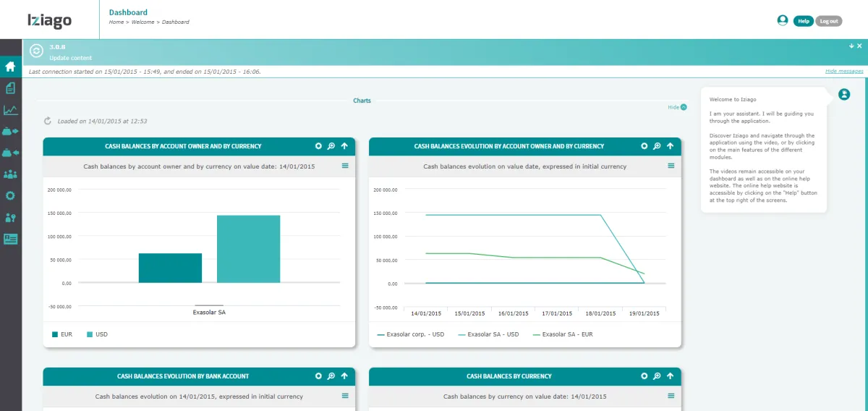
Task: Open the line chart icon in the sidebar
Action: [x=11, y=110]
